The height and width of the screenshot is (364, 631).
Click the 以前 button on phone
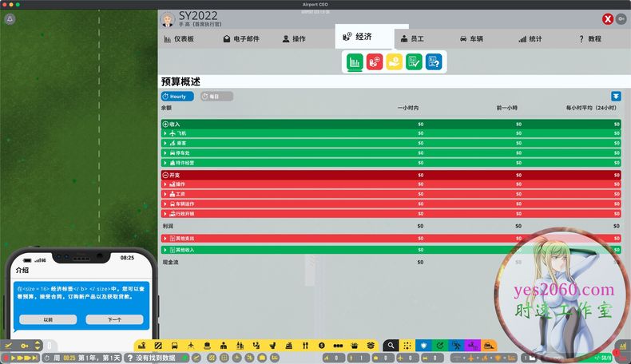(48, 319)
